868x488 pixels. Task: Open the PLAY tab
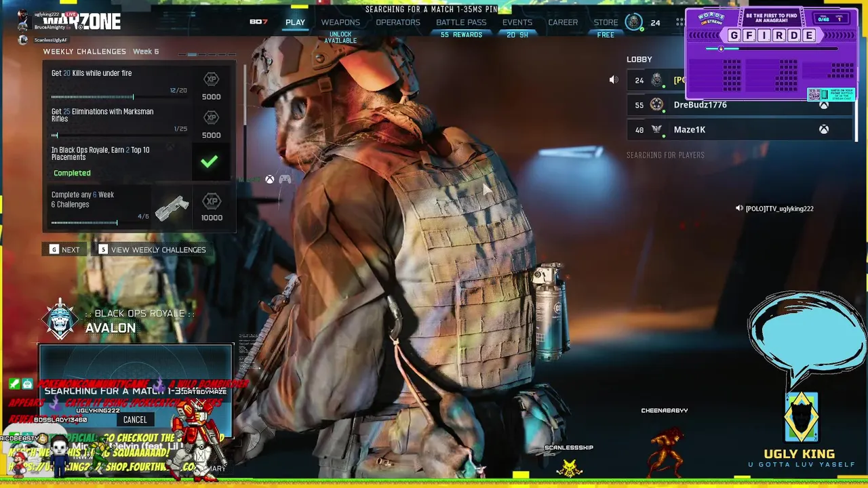pos(295,22)
